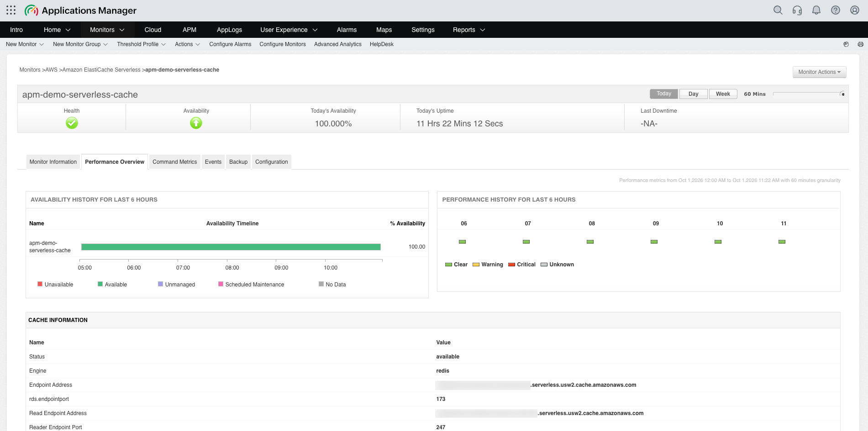This screenshot has height=431, width=868.
Task: Switch to the Performance Overview tab
Action: click(115, 162)
